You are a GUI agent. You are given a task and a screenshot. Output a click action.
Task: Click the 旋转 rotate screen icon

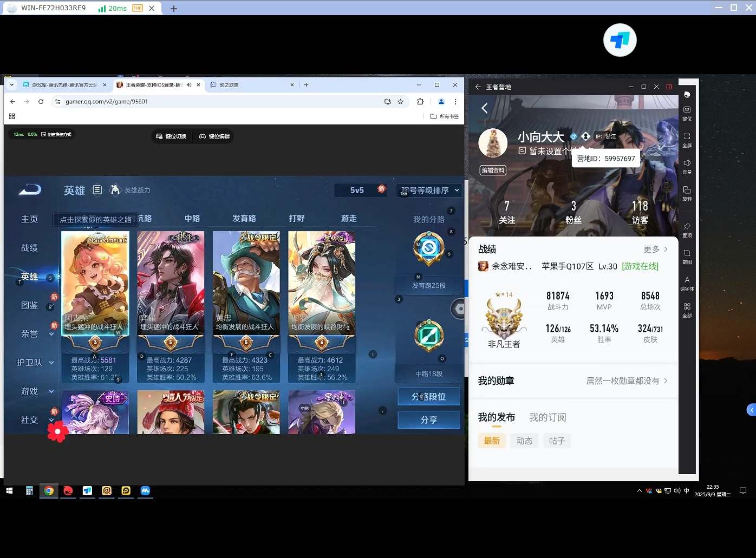tap(687, 190)
